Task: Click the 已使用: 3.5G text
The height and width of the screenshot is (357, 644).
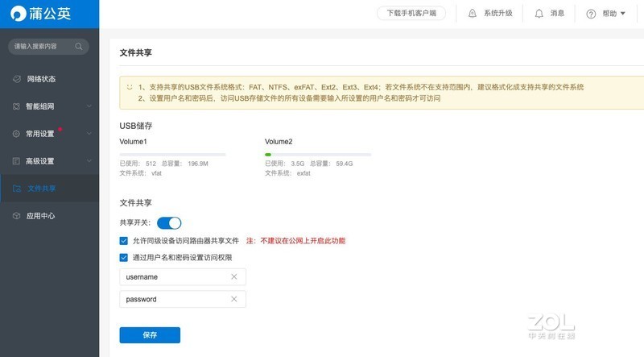Action: pyautogui.click(x=285, y=164)
